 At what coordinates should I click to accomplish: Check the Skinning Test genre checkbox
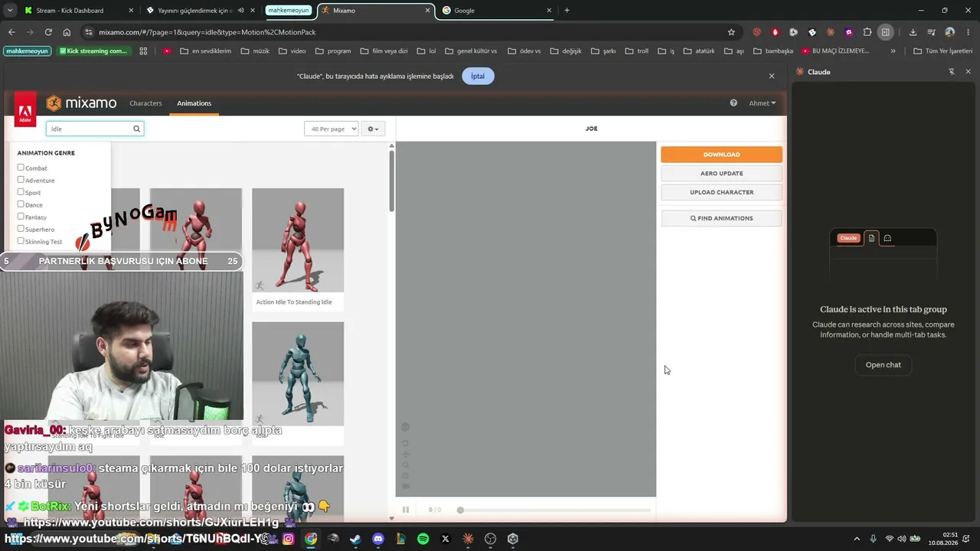(x=21, y=241)
